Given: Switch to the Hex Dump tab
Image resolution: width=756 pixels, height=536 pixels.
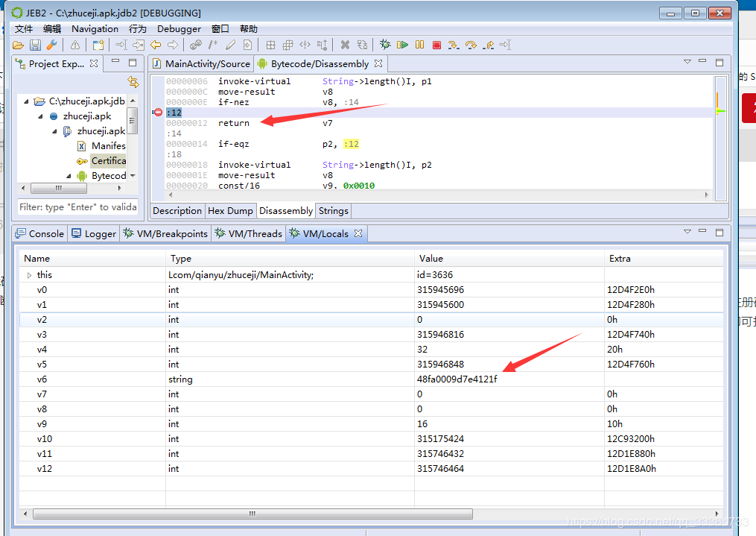Looking at the screenshot, I should point(230,211).
